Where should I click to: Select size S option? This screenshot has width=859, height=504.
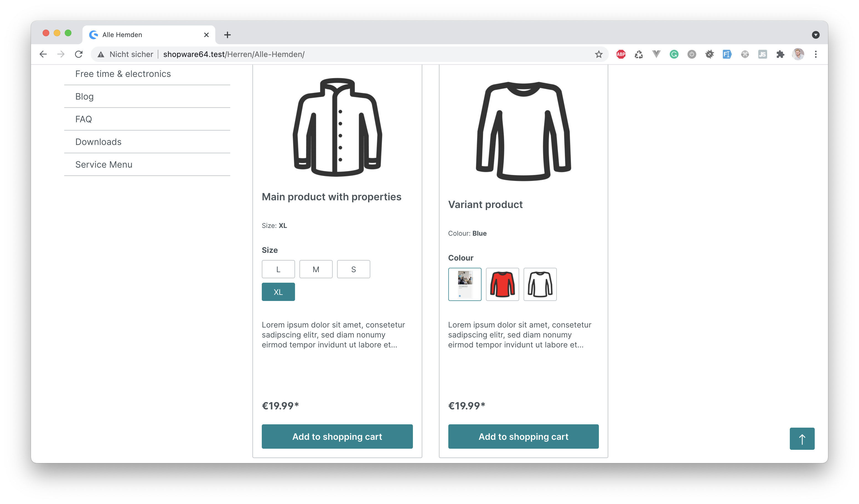[353, 269]
